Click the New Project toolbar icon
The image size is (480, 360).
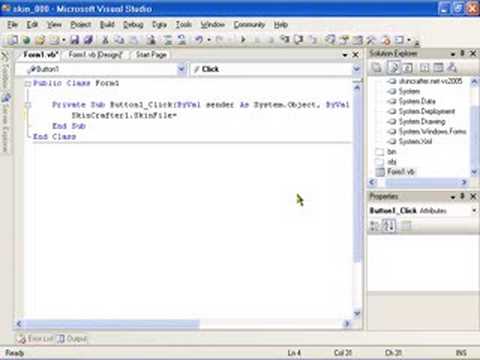point(13,40)
